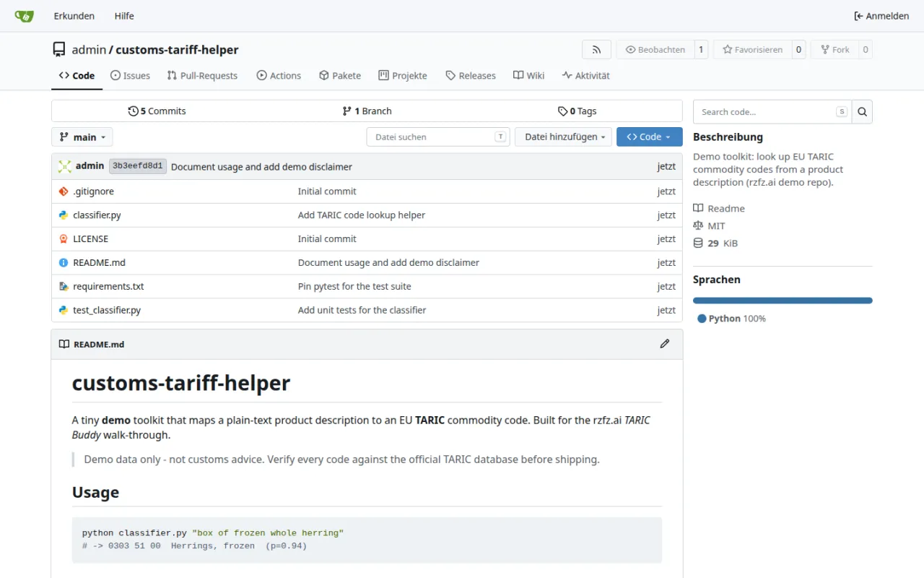Click the Beobachten watch button
Screen dimensions: 924x578
[655, 50]
